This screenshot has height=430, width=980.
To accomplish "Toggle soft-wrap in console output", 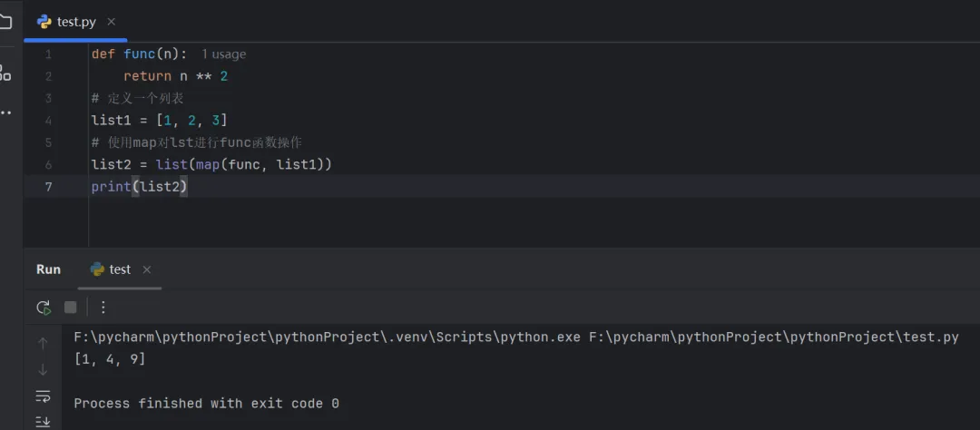I will (43, 396).
